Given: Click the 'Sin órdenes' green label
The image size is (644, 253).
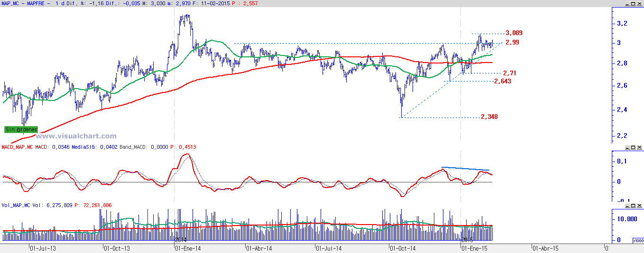Looking at the screenshot, I should pyautogui.click(x=21, y=129).
